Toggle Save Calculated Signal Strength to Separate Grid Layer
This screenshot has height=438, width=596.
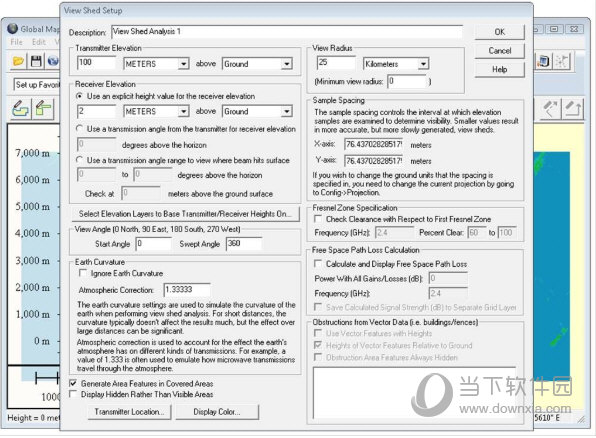(x=318, y=307)
